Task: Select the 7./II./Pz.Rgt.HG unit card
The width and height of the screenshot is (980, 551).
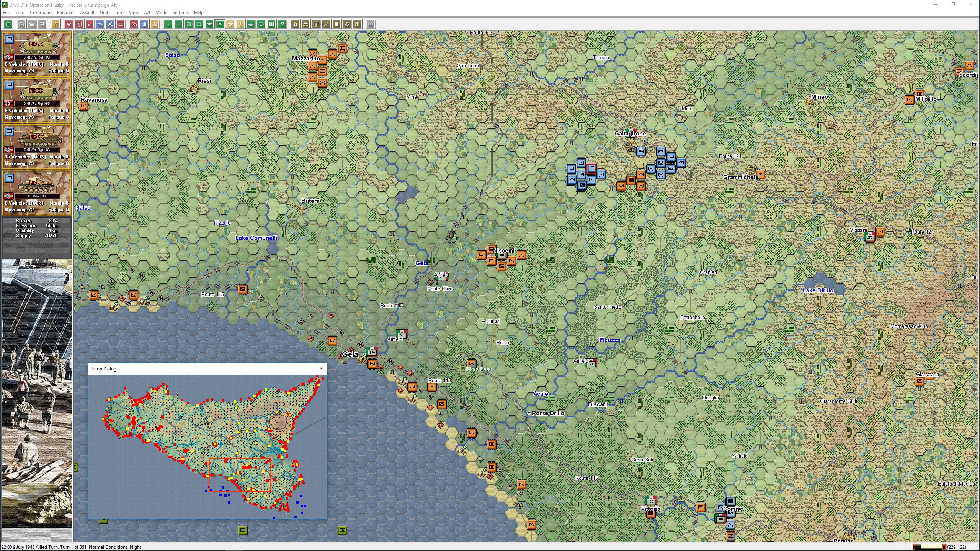Action: coord(37,147)
